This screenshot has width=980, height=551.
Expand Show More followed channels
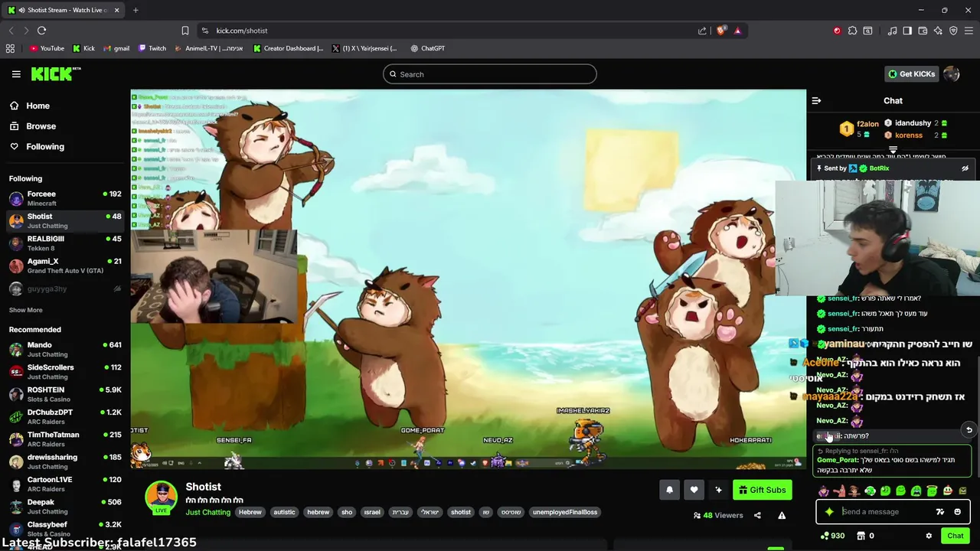click(x=25, y=310)
